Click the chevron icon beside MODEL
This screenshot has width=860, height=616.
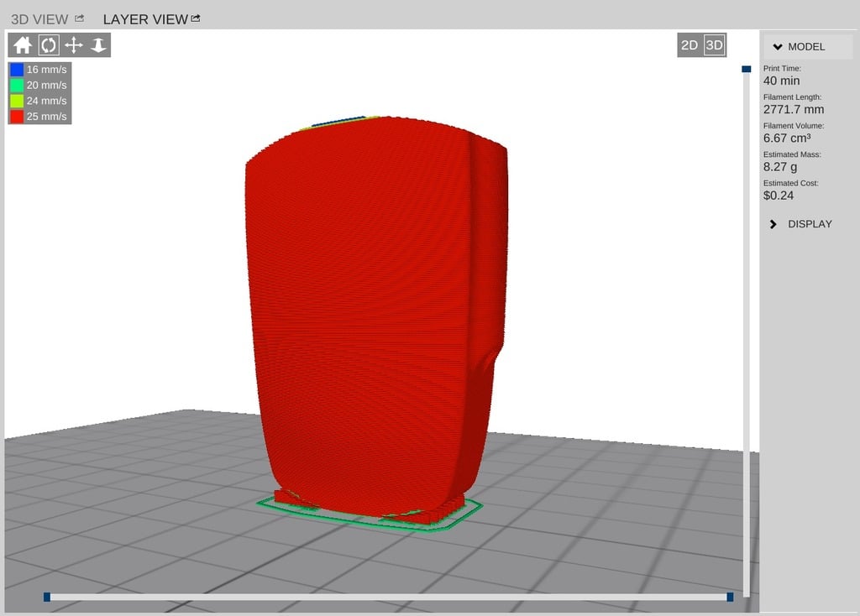tap(778, 47)
